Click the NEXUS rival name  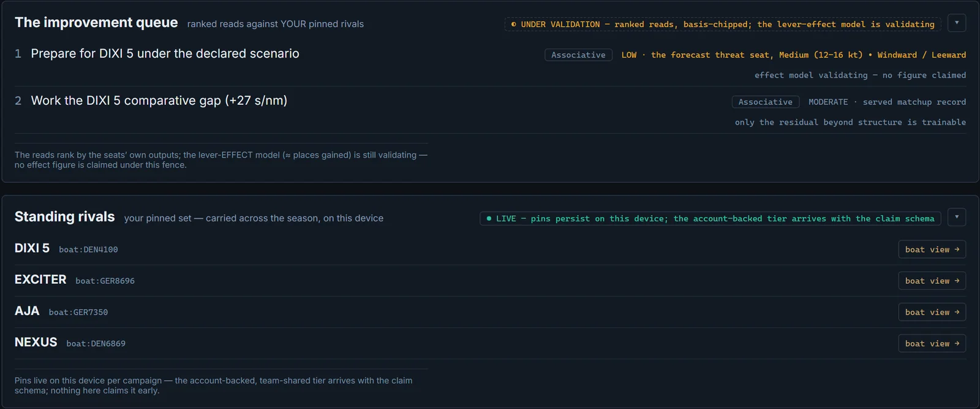pyautogui.click(x=36, y=342)
